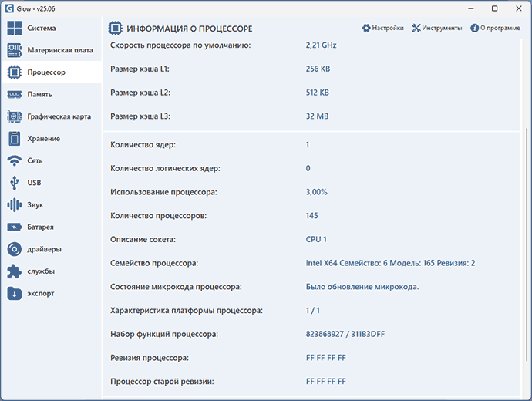Click the Glow app logo in title bar
This screenshot has height=401, width=532.
(x=9, y=8)
